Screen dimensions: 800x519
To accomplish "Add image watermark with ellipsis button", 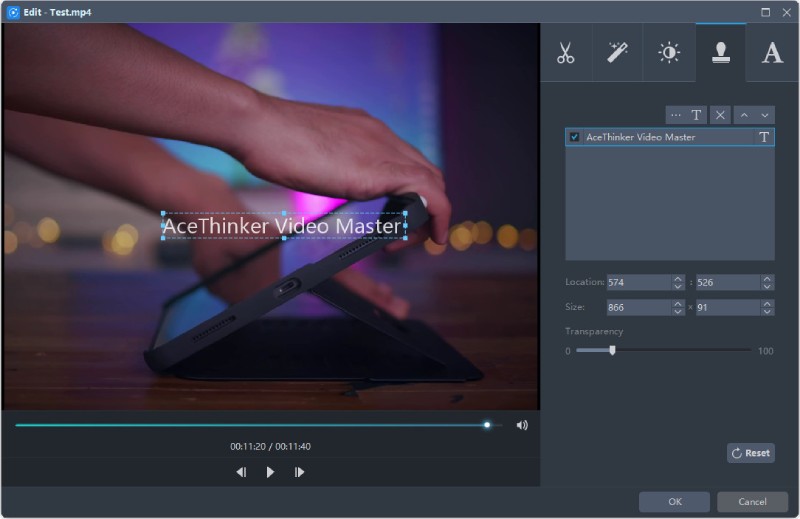I will coord(676,115).
